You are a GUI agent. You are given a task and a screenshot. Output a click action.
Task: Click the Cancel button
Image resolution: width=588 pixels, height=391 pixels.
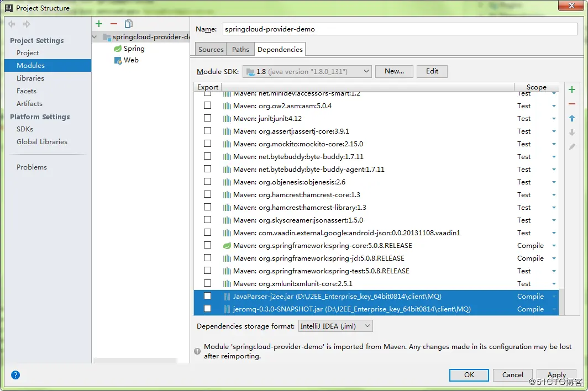coord(513,375)
